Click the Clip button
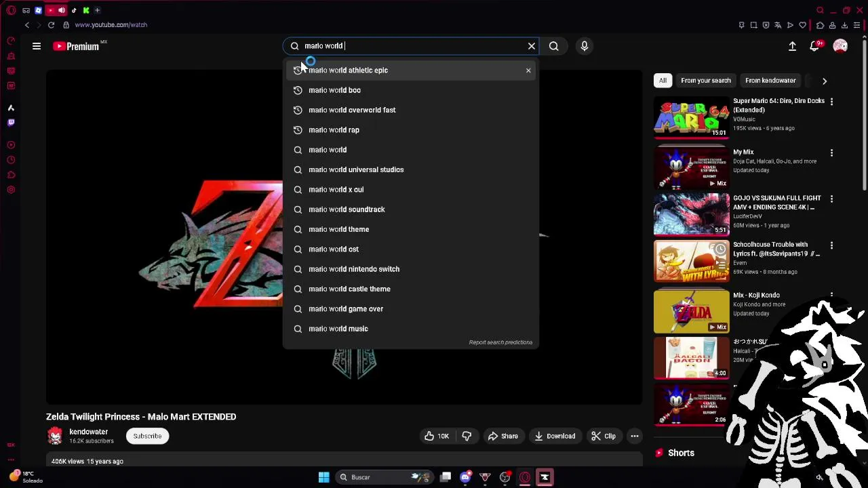This screenshot has height=488, width=868. coord(604,436)
